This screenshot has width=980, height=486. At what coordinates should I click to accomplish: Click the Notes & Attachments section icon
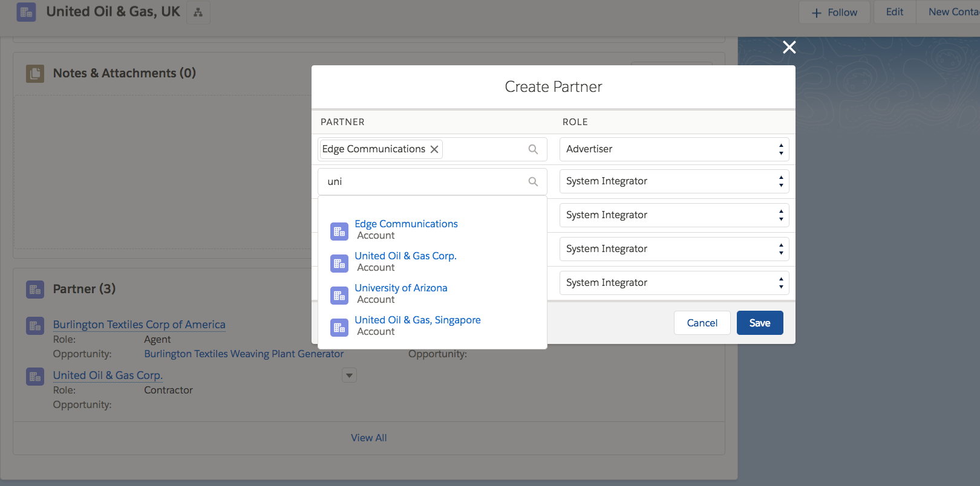tap(35, 74)
